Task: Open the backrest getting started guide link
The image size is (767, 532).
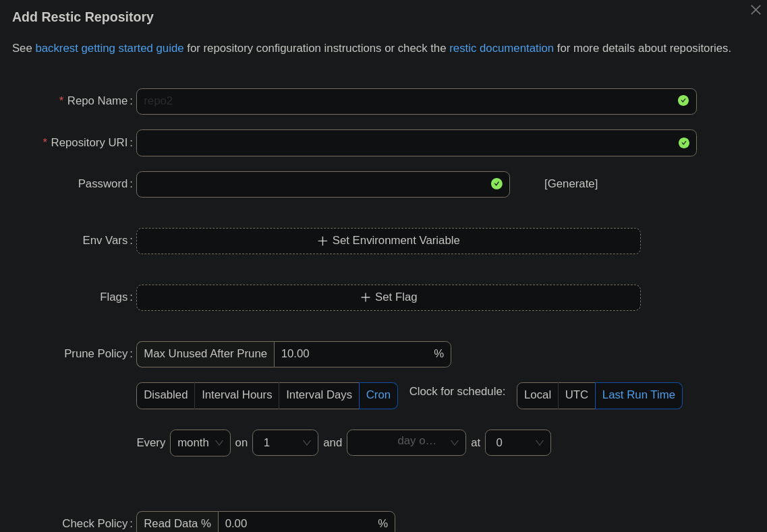Action: 109,49
